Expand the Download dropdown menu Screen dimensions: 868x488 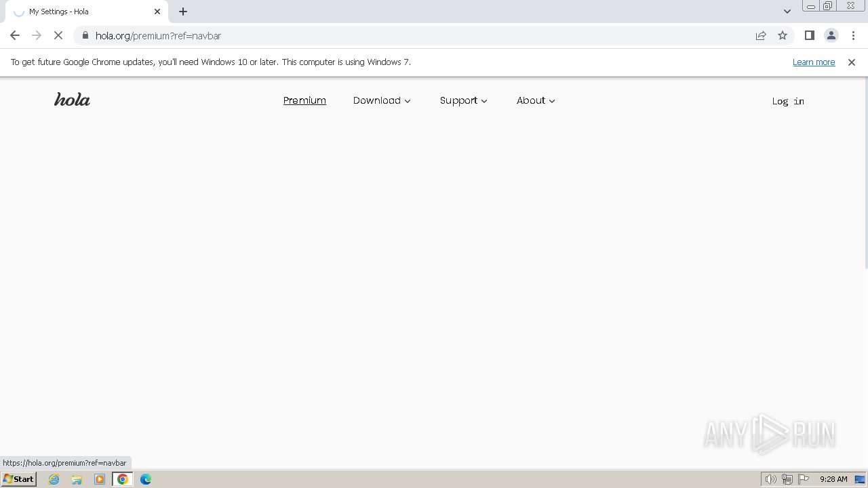tap(382, 100)
